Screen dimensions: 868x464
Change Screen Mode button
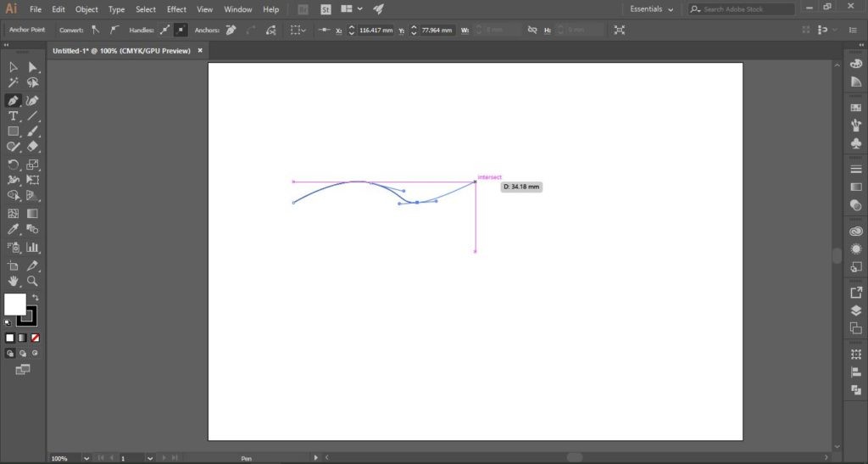point(22,370)
